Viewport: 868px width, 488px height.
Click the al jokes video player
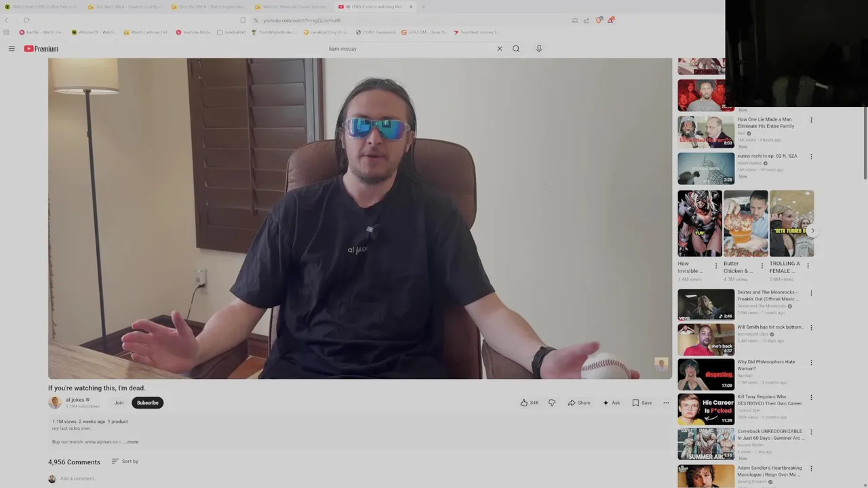pyautogui.click(x=360, y=218)
